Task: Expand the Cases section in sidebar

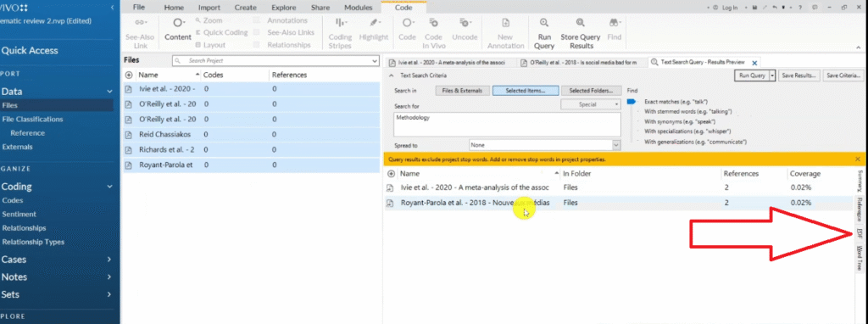Action: pyautogui.click(x=109, y=260)
